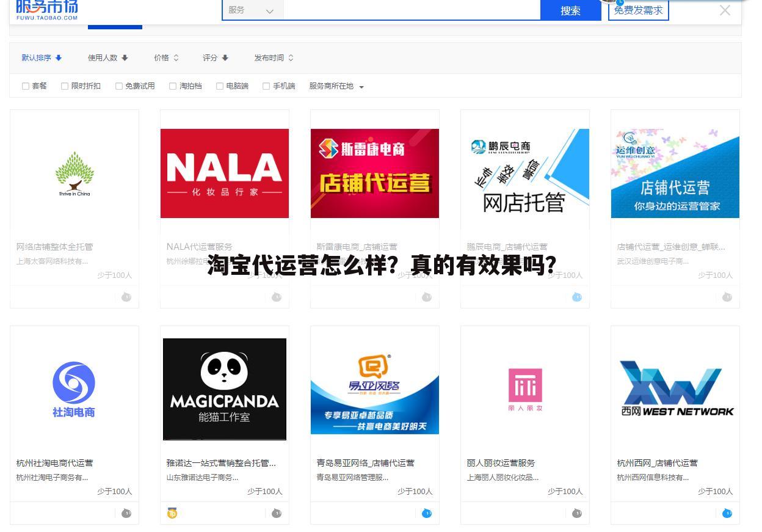Image resolution: width=762 pixels, height=532 pixels.
Task: Click the 上海太客网络科技有 company name
Action: tap(53, 261)
